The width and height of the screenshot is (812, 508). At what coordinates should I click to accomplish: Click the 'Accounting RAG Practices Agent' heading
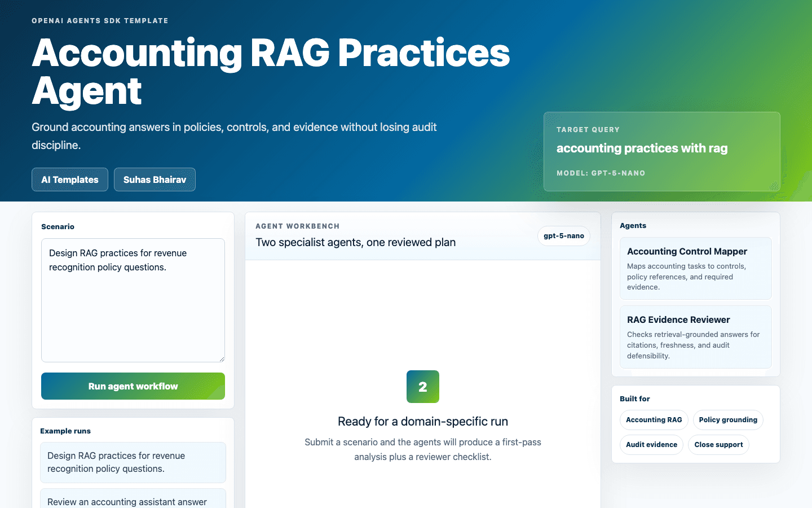pyautogui.click(x=271, y=72)
